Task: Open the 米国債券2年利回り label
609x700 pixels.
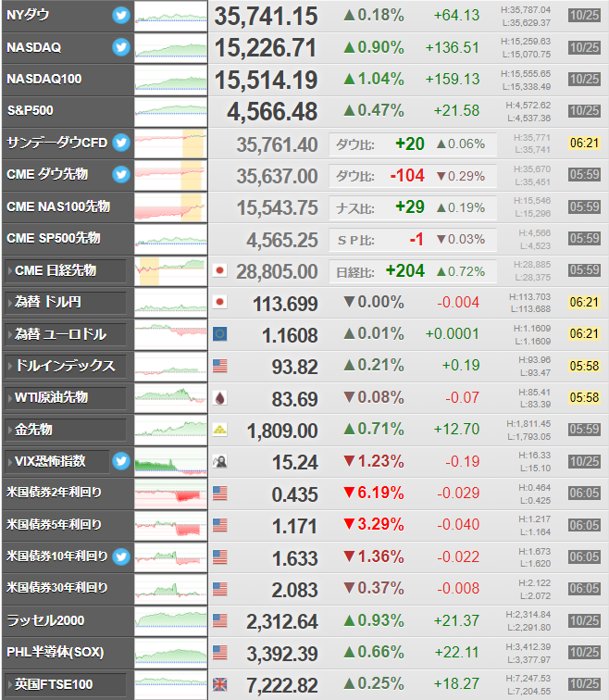Action: [x=54, y=493]
